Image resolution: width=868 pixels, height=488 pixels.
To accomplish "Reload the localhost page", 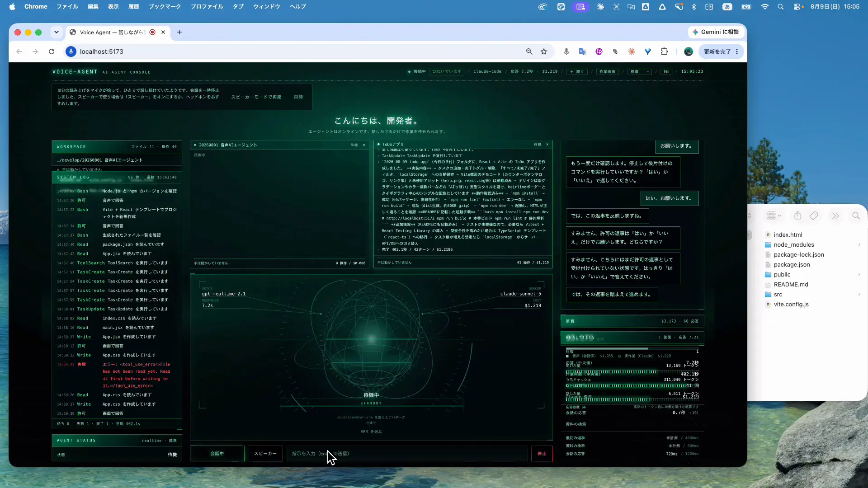I will click(52, 52).
